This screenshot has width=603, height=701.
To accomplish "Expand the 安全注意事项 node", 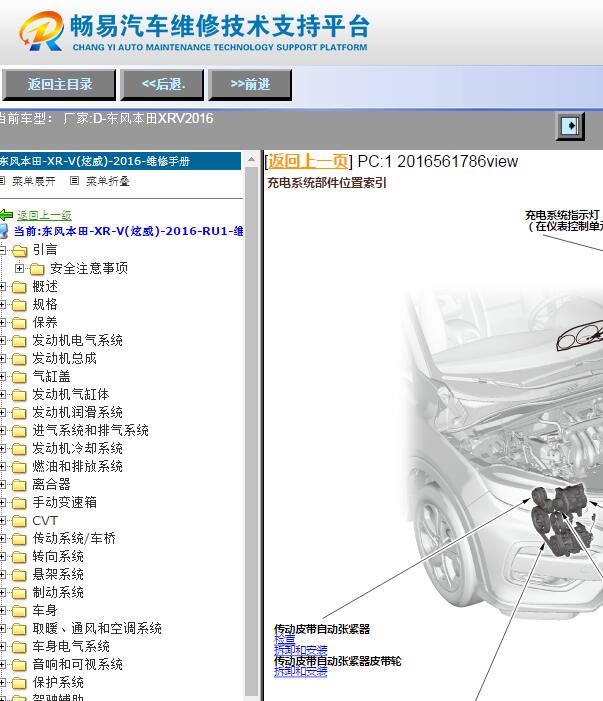I will coord(19,268).
